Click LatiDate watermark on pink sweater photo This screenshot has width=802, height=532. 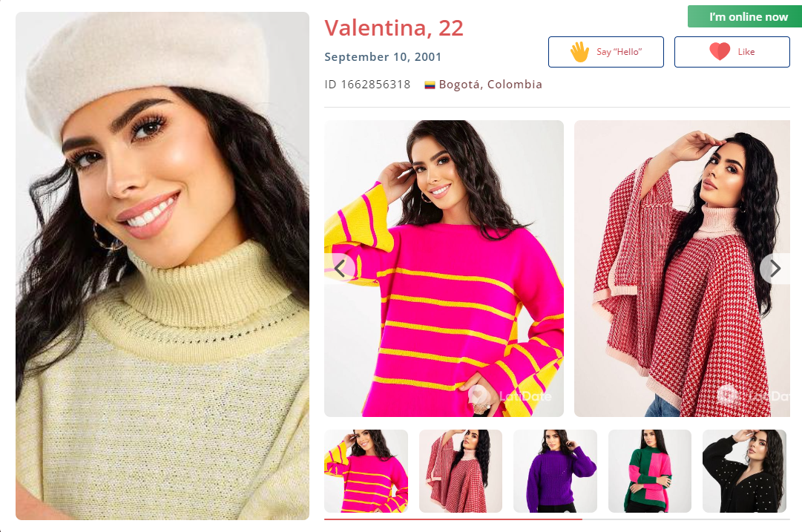point(511,395)
